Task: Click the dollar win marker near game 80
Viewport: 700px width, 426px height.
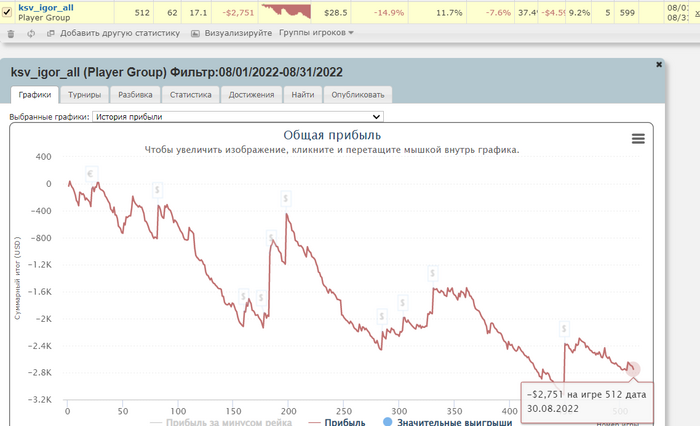Action: (x=157, y=191)
